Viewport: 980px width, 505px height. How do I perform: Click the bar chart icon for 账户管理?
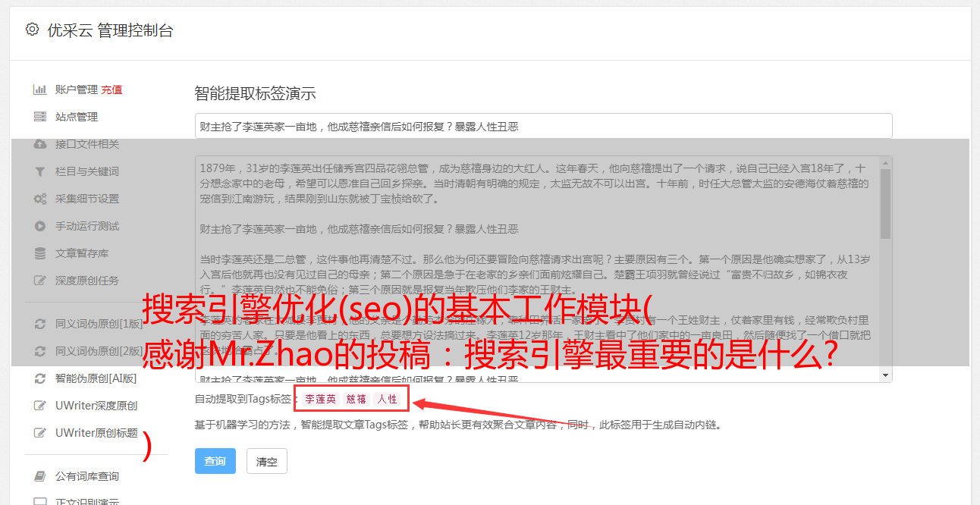pos(39,89)
